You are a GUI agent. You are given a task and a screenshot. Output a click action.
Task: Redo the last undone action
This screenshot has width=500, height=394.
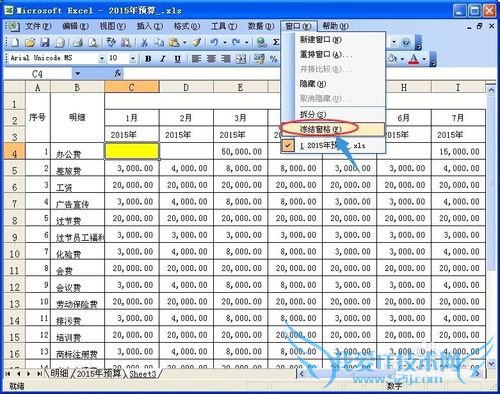click(x=236, y=43)
